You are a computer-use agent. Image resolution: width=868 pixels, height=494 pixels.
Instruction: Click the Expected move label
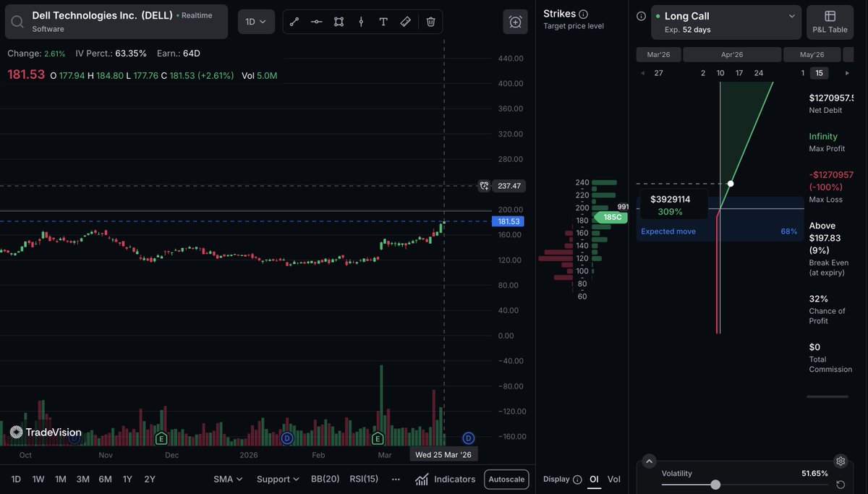point(668,231)
